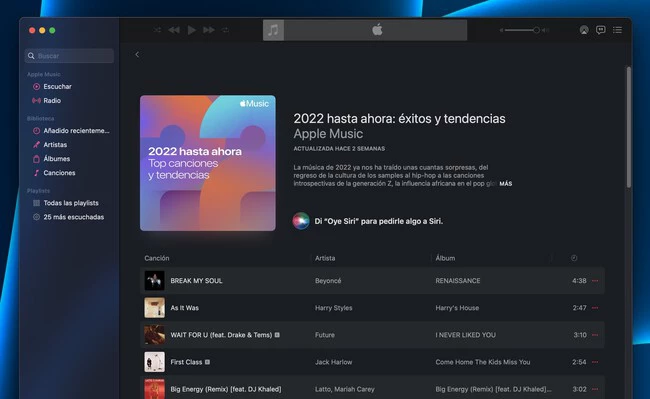Click the WAIT FOR U album art
Screen dimensions: 650x399
tap(155, 335)
